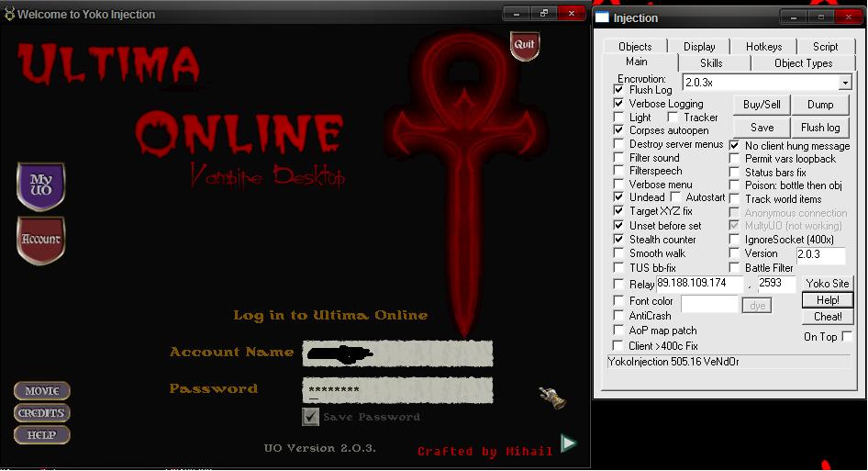Open the Account red shield icon
868x471 pixels.
point(40,240)
